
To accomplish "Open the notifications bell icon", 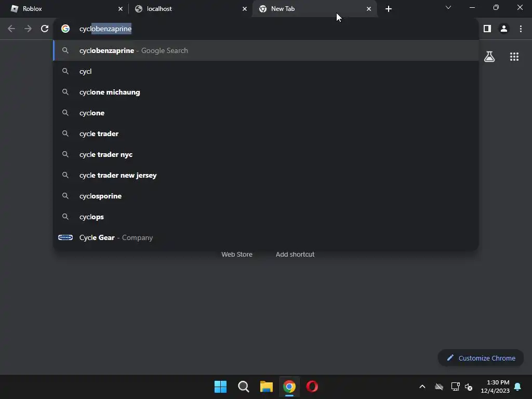I will pyautogui.click(x=518, y=387).
